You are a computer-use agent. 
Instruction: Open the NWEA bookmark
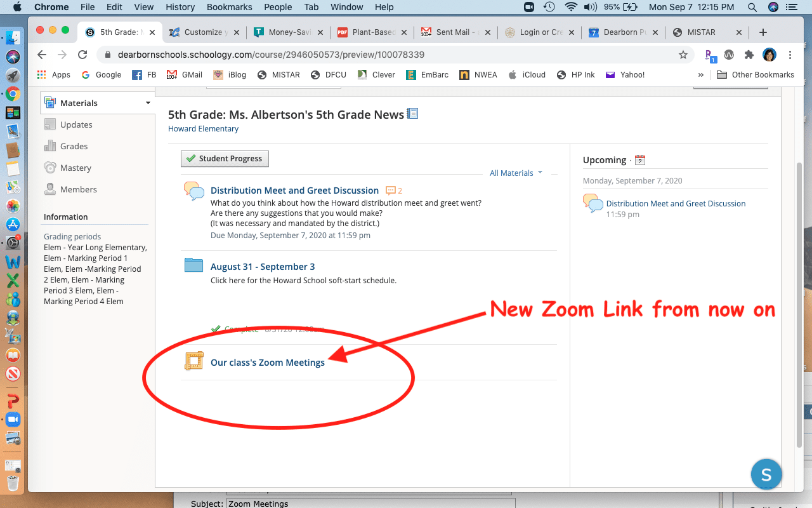pyautogui.click(x=478, y=74)
